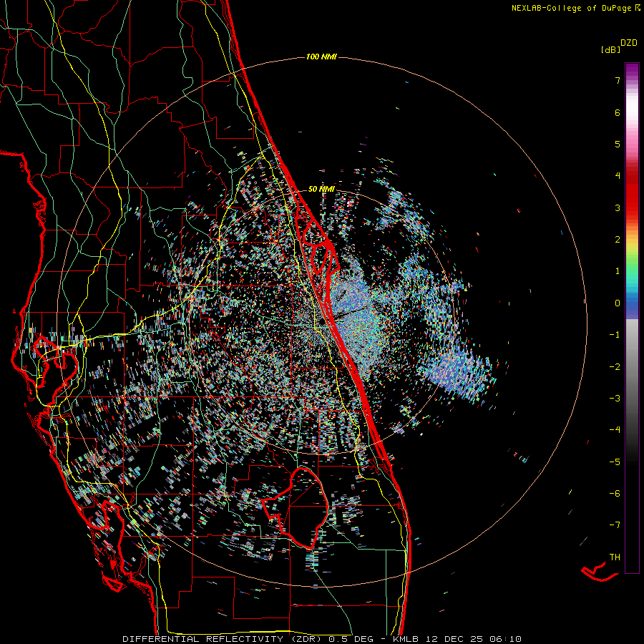The height and width of the screenshot is (644, 644).
Task: Click the -1 label on the color scale
Action: click(615, 335)
